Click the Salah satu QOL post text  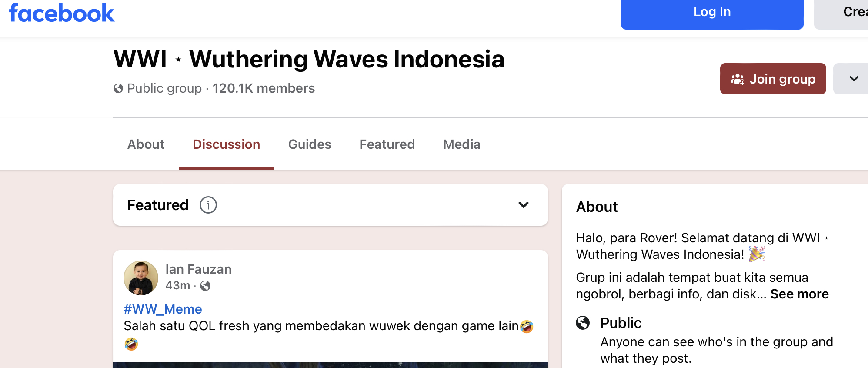click(x=328, y=335)
